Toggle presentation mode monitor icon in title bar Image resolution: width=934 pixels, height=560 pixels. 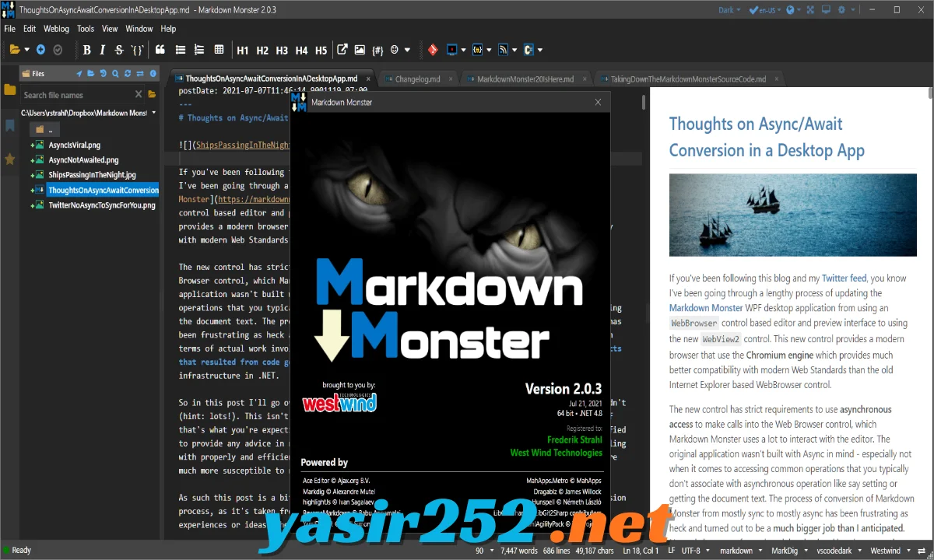(x=827, y=10)
